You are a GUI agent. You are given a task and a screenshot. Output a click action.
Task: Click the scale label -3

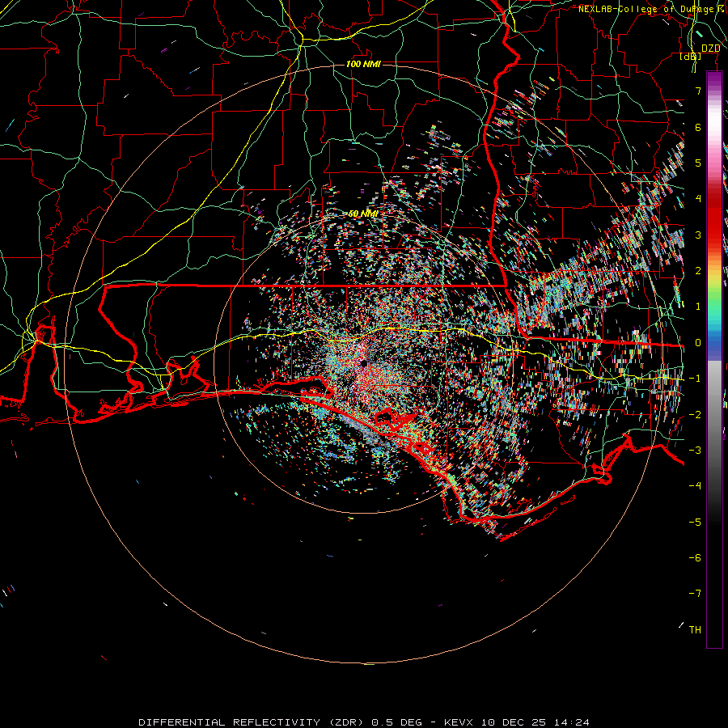695,451
